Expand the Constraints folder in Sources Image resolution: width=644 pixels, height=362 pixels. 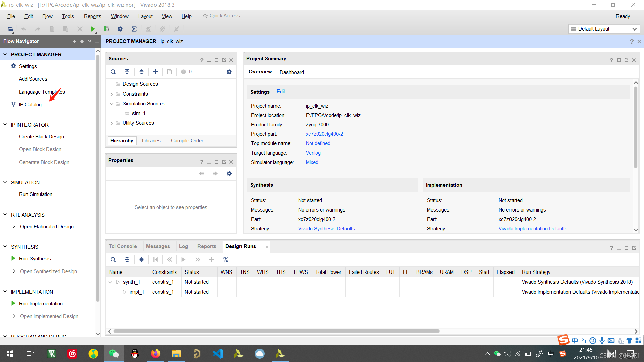[x=112, y=94]
